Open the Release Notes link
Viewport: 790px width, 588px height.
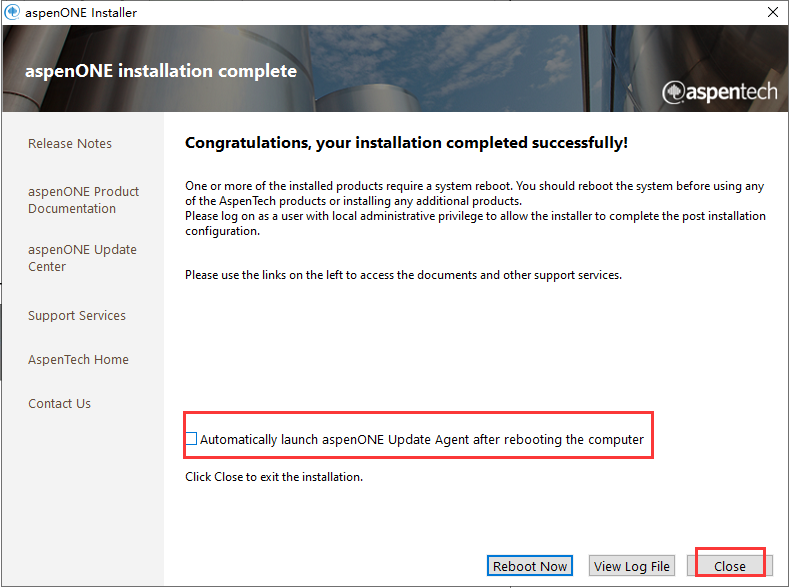(x=70, y=144)
